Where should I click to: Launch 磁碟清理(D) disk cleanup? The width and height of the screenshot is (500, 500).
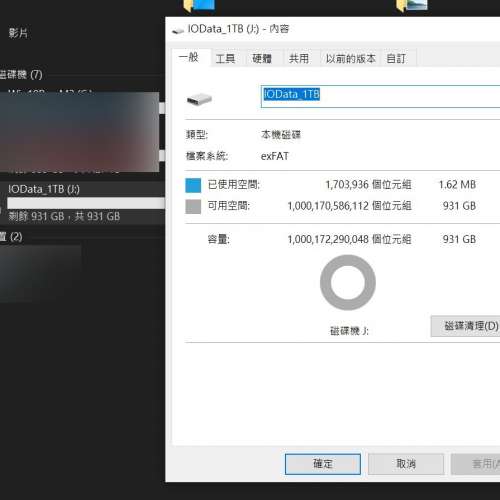point(466,326)
